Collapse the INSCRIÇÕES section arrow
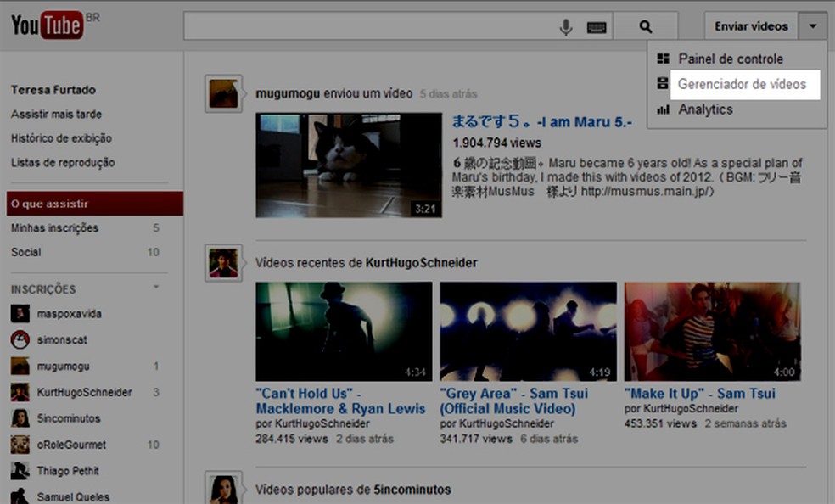This screenshot has height=504, width=835. [x=156, y=288]
